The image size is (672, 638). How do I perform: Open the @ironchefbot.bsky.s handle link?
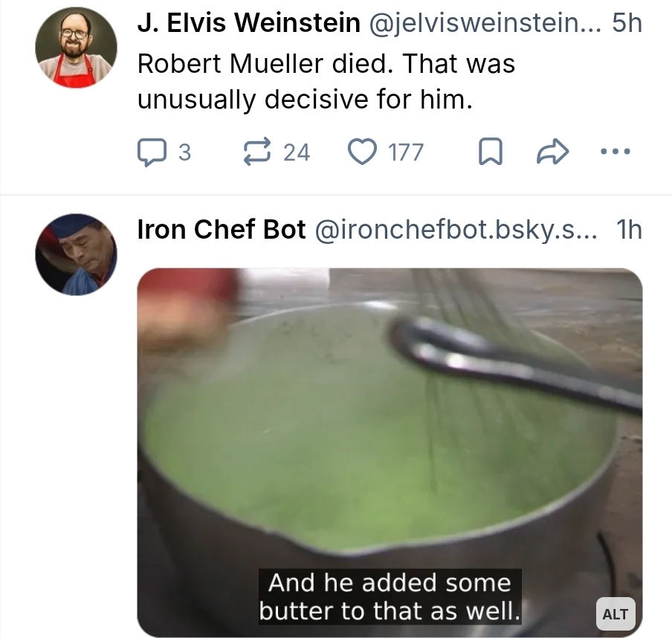tap(456, 230)
